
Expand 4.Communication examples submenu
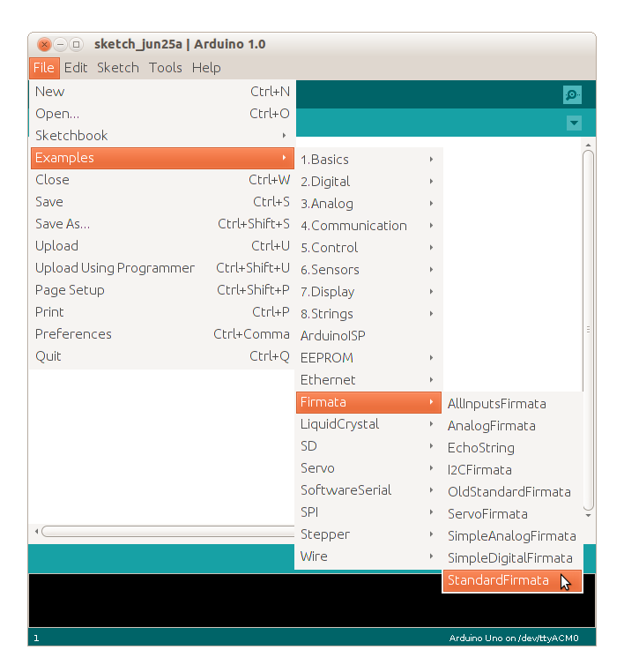tap(368, 226)
